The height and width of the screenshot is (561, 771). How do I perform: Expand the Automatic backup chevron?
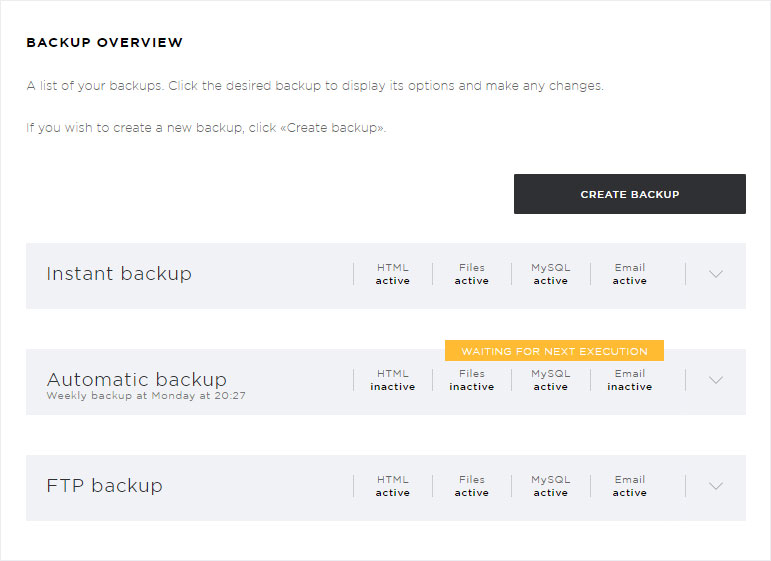(x=716, y=380)
